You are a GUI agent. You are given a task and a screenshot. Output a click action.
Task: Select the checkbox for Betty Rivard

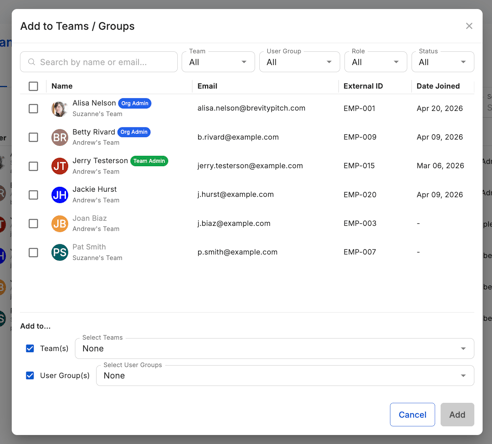pos(33,137)
